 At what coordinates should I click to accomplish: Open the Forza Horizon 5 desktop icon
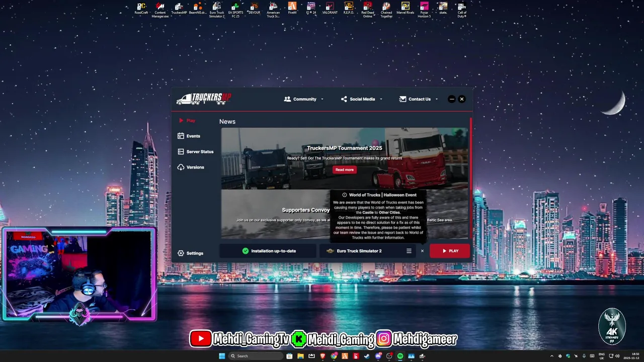click(424, 10)
